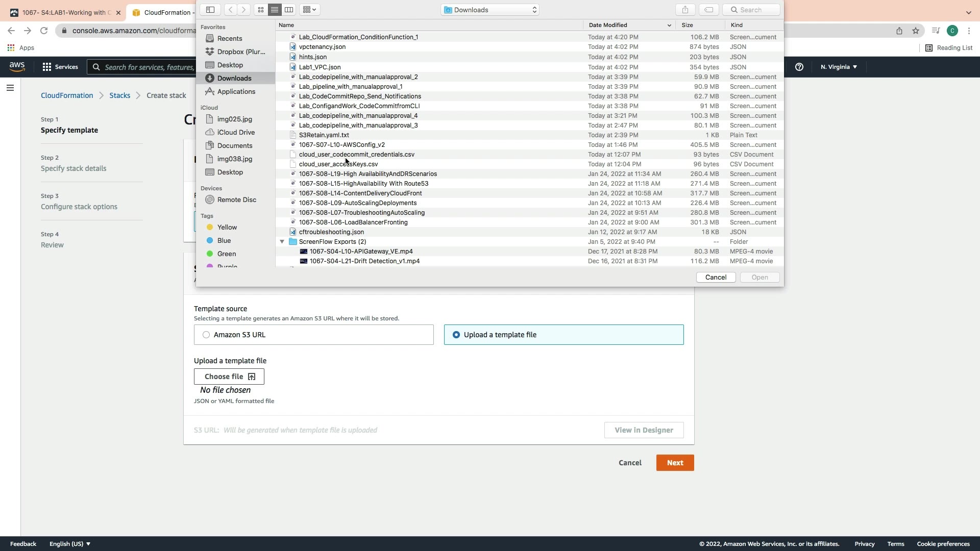This screenshot has height=551, width=980.
Task: Click the share icon in file dialog
Action: point(685,9)
